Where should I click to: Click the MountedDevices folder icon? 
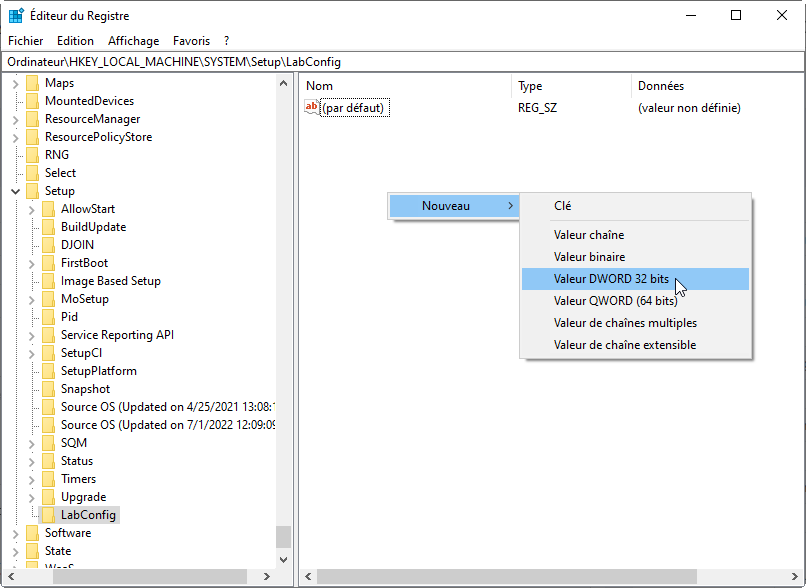(x=32, y=101)
